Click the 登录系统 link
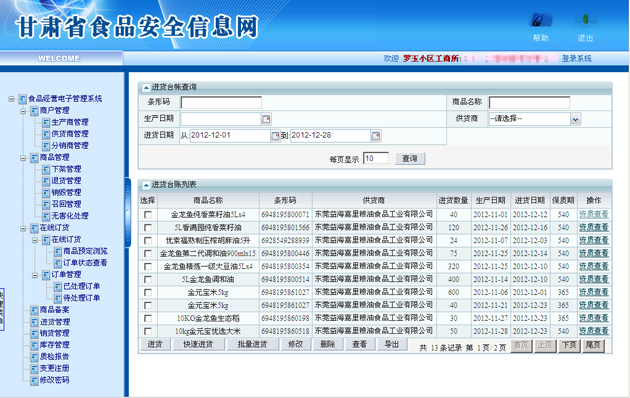The height and width of the screenshot is (398, 630). click(576, 59)
